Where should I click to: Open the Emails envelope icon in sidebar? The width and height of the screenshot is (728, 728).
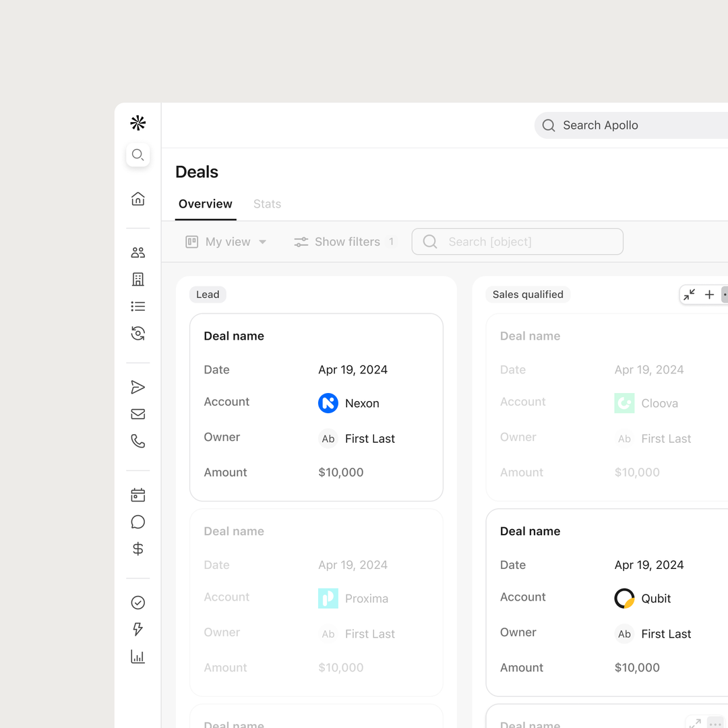point(138,414)
